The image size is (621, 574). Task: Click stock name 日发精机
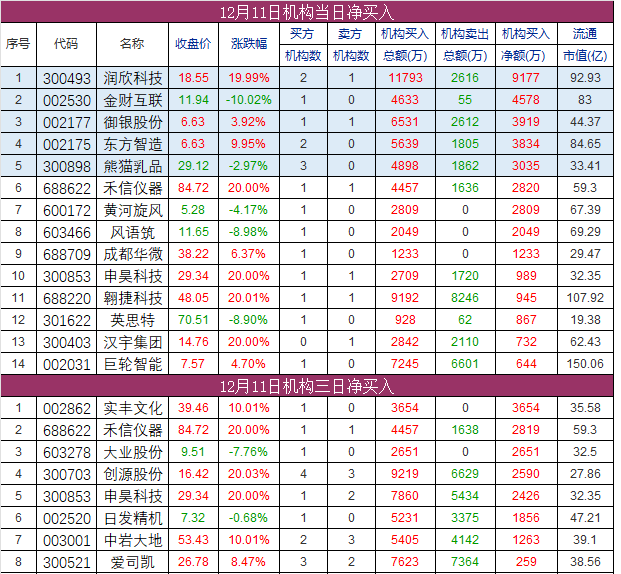(133, 518)
